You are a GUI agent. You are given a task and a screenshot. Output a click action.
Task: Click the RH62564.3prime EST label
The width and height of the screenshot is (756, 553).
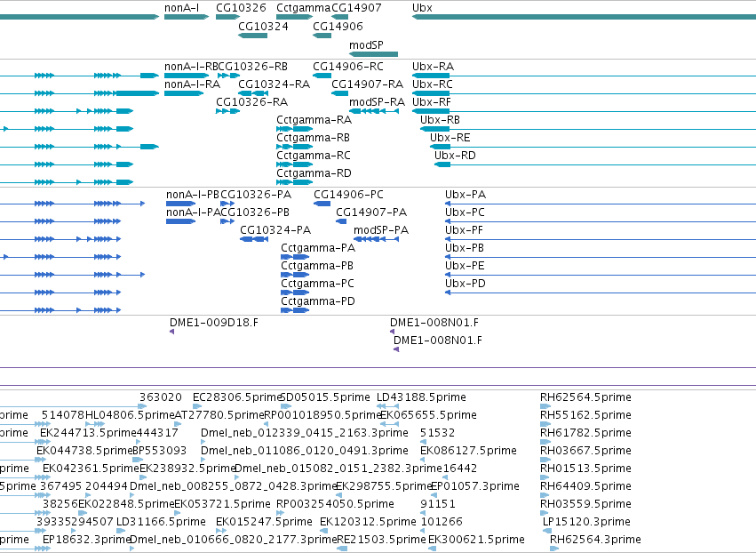click(596, 540)
